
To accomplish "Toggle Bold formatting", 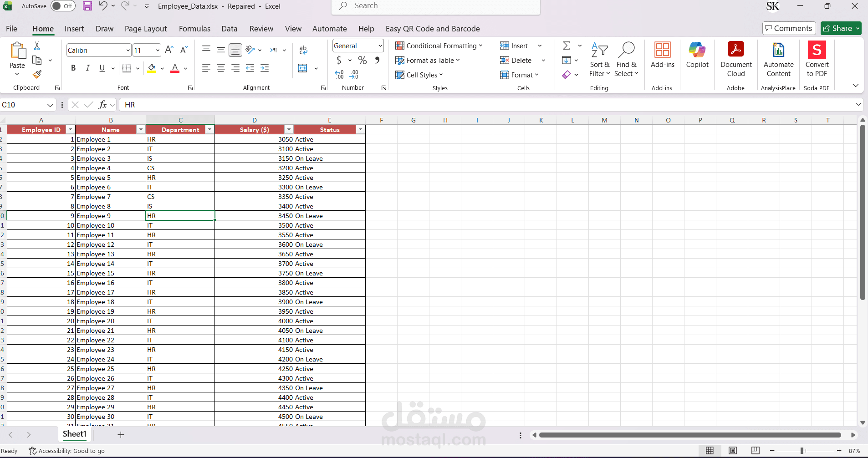I will click(73, 68).
